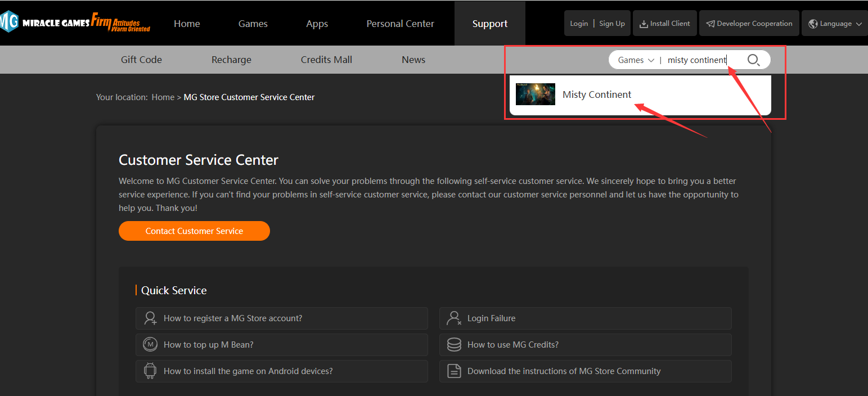Open the Gift Code submenu

pyautogui.click(x=141, y=60)
